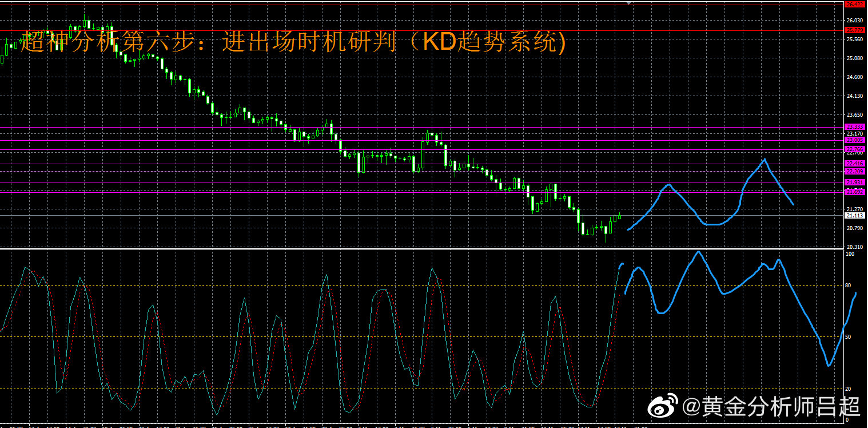This screenshot has width=868, height=428.
Task: Select the 22.416 magenta price label
Action: click(x=855, y=164)
